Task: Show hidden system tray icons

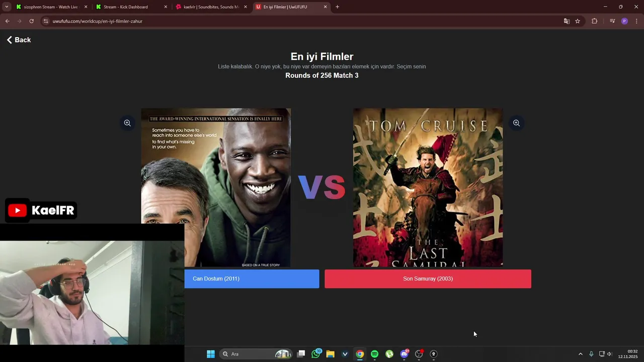Action: click(x=580, y=354)
